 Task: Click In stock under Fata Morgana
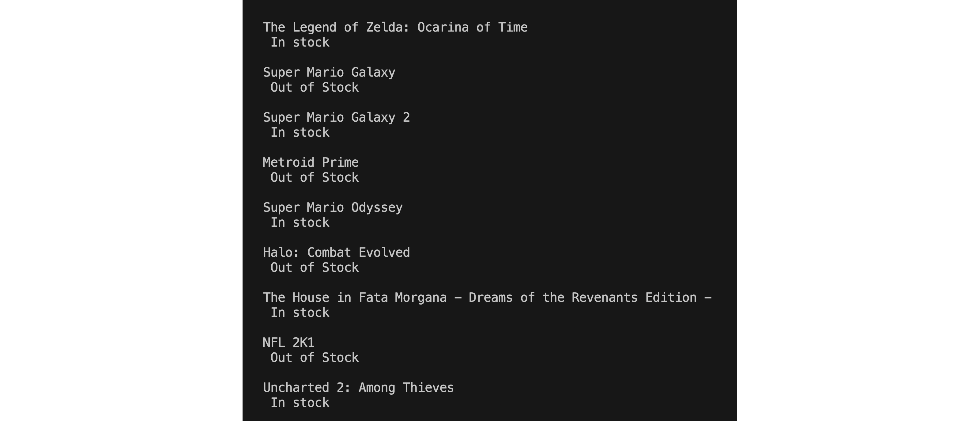pos(300,313)
